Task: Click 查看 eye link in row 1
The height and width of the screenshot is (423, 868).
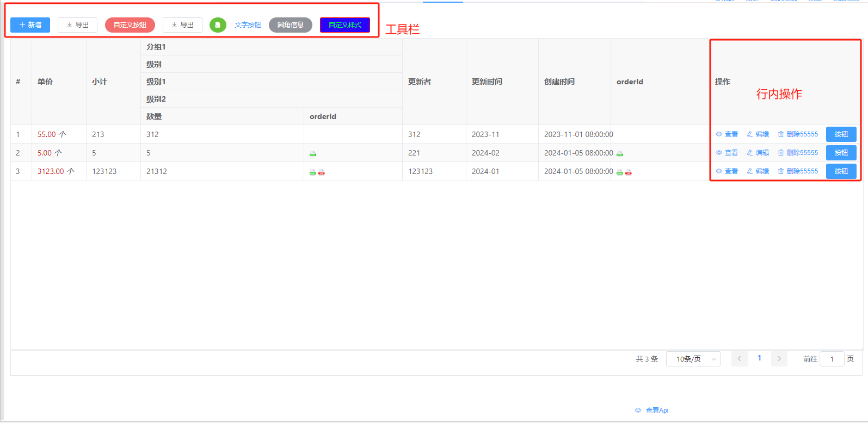Action: tap(727, 134)
